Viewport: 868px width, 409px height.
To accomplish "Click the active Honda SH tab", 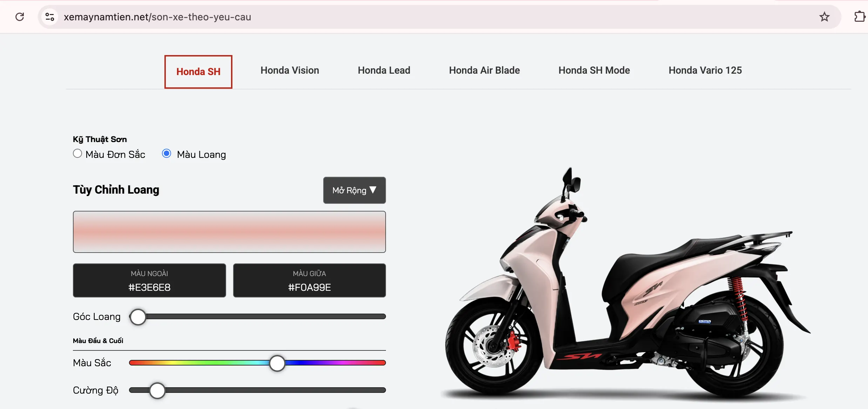I will (x=198, y=72).
